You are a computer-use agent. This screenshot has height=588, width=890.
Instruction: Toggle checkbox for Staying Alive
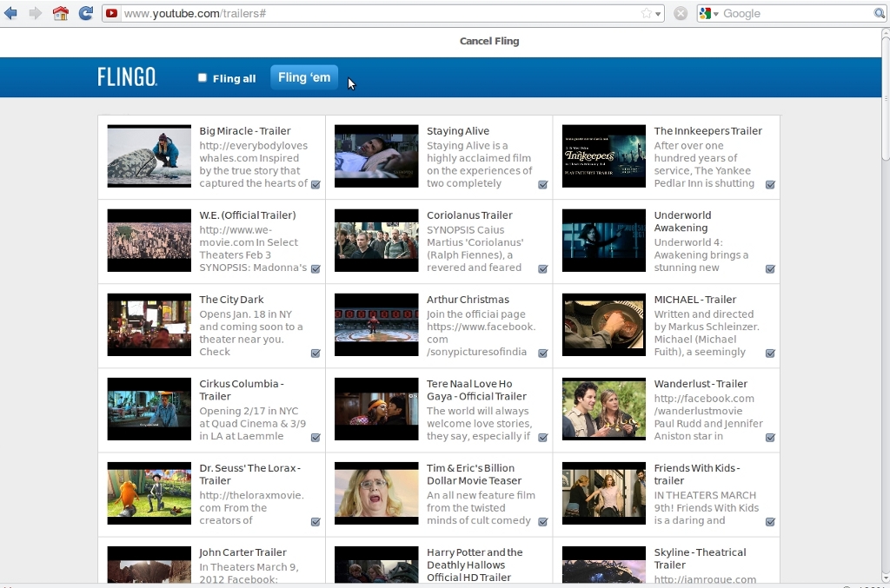(x=542, y=184)
